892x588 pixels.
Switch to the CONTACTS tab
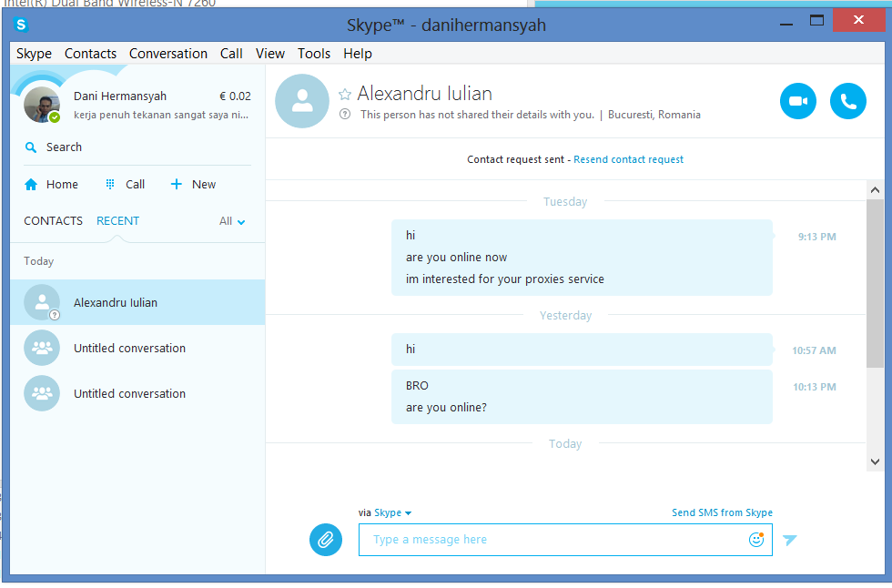click(x=54, y=220)
